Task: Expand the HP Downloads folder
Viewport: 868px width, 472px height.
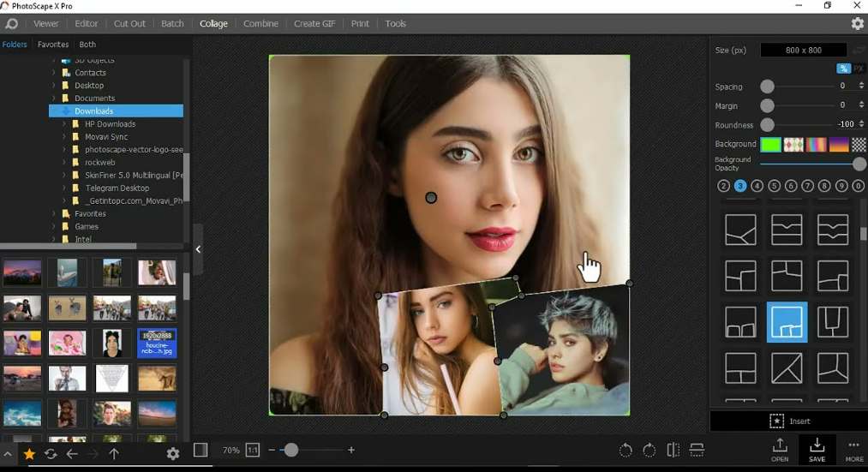Action: coord(64,124)
